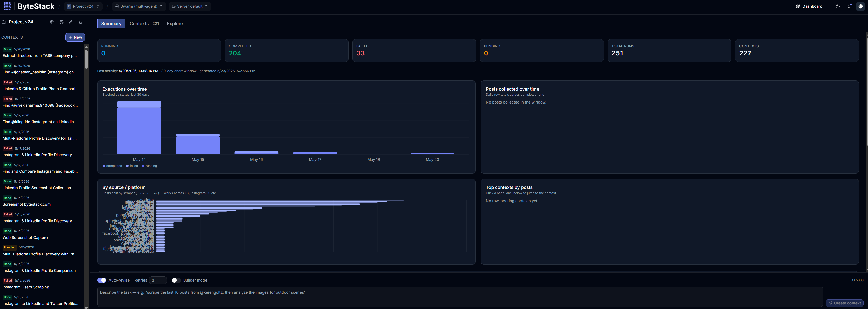Image resolution: width=868 pixels, height=309 pixels.
Task: Toggle the Auto-revise switch
Action: (x=102, y=280)
